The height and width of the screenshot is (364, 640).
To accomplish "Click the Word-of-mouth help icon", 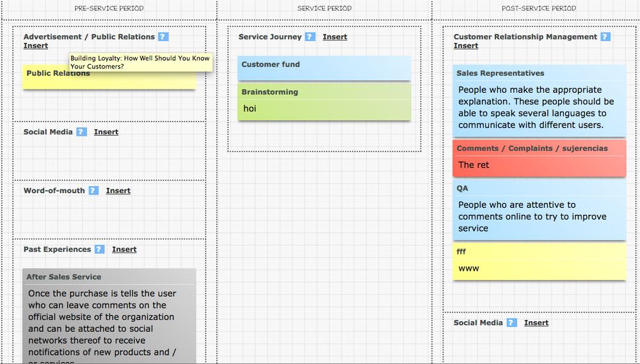I will click(x=93, y=191).
